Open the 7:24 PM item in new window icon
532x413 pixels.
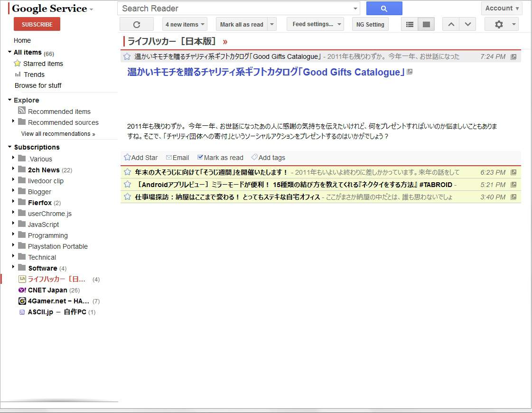point(513,56)
